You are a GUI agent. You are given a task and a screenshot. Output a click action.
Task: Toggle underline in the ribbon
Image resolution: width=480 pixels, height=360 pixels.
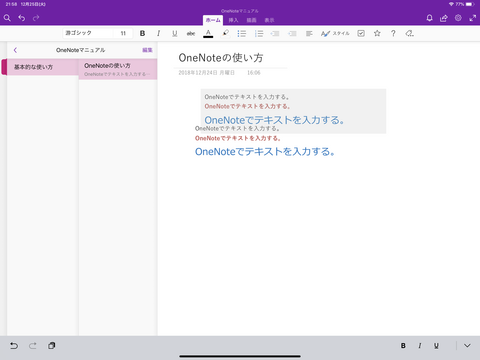click(175, 33)
